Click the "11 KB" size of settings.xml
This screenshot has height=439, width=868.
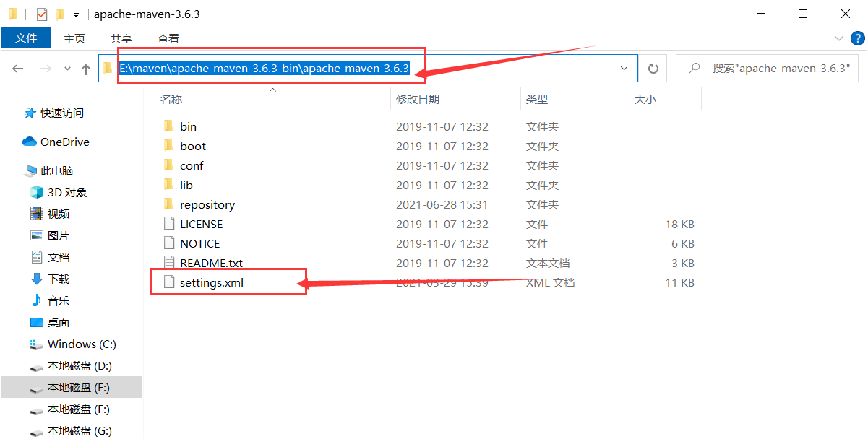(x=679, y=282)
